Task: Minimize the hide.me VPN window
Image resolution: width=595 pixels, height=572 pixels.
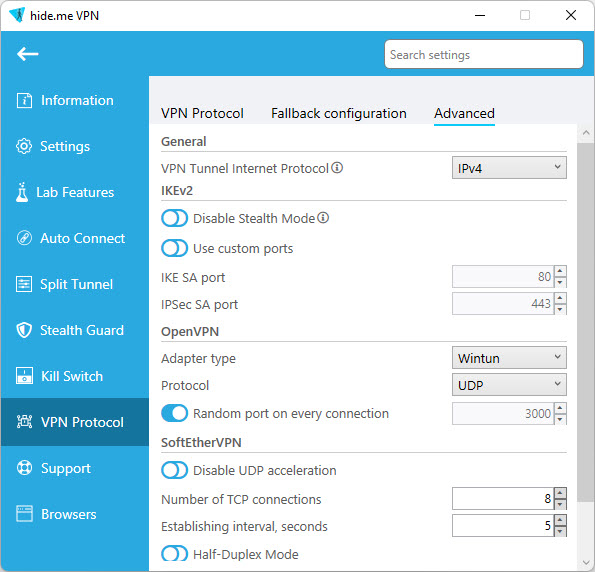Action: pos(480,16)
